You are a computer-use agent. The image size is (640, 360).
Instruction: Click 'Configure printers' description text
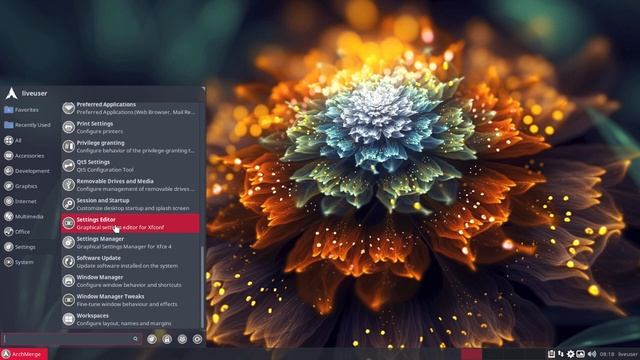[100, 131]
